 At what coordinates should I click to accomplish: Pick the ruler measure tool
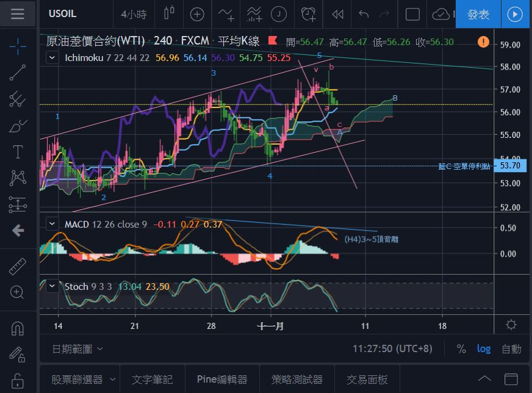18,268
